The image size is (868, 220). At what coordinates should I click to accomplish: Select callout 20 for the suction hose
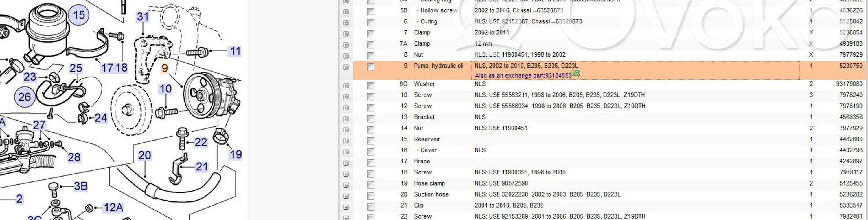pyautogui.click(x=145, y=156)
